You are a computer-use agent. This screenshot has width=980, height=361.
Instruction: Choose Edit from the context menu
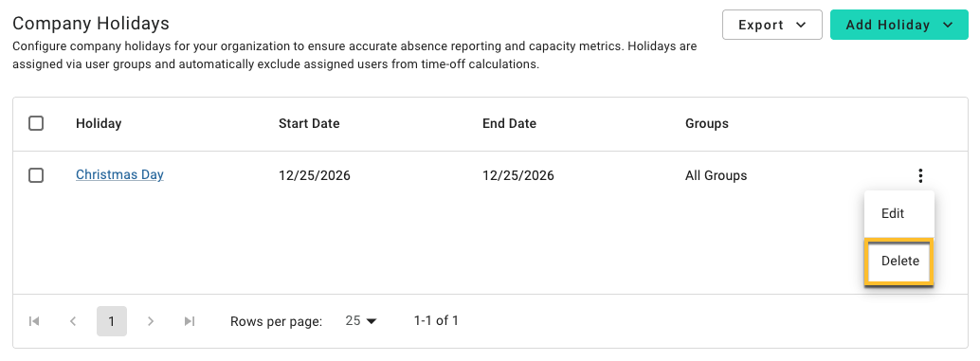[898, 213]
